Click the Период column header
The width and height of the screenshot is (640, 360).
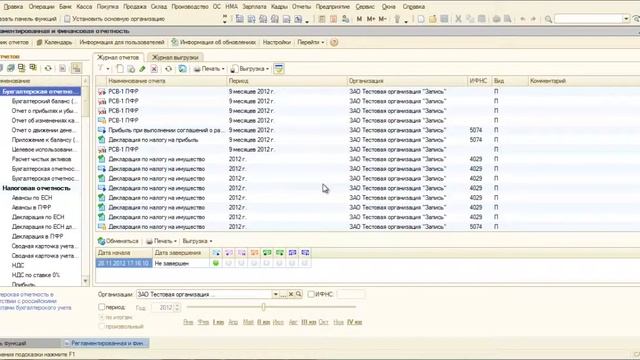(x=287, y=81)
